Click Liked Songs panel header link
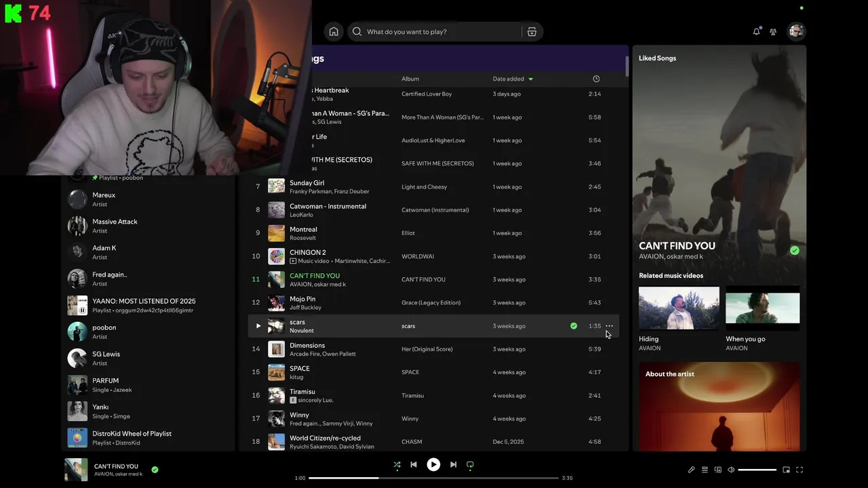The height and width of the screenshot is (488, 868). click(657, 58)
